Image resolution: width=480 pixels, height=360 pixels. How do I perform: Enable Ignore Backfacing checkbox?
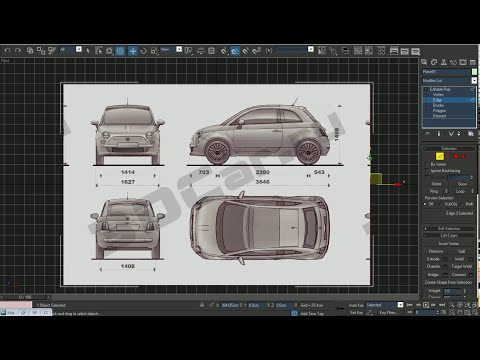click(427, 171)
